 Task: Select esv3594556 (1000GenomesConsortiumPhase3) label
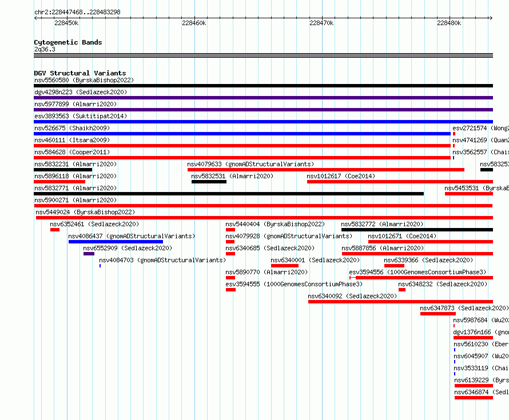coord(417,272)
